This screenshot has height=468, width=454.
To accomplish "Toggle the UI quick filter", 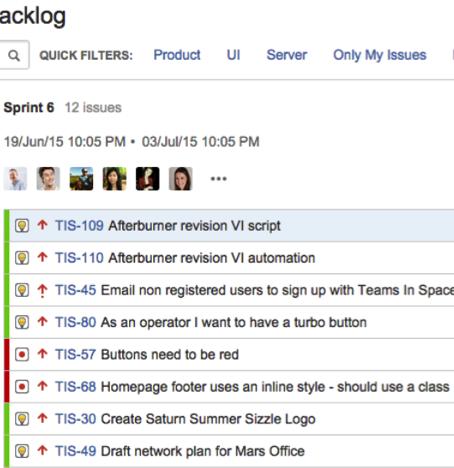I will [x=233, y=55].
